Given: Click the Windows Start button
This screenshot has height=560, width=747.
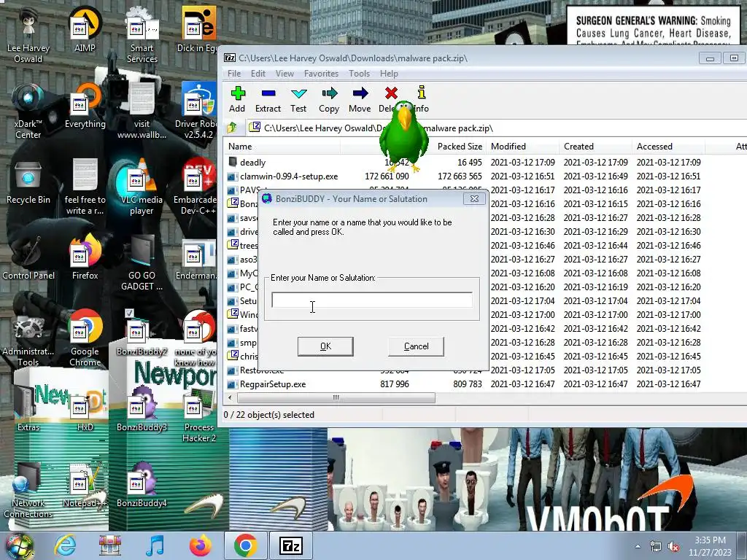Looking at the screenshot, I should click(19, 545).
